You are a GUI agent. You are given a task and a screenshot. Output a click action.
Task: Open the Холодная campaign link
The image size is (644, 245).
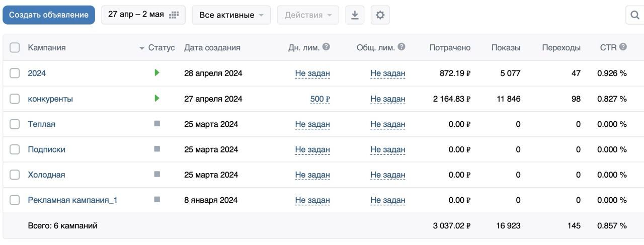click(x=46, y=175)
